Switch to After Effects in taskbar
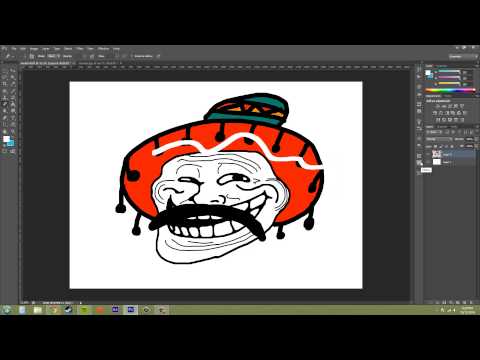 point(115,310)
